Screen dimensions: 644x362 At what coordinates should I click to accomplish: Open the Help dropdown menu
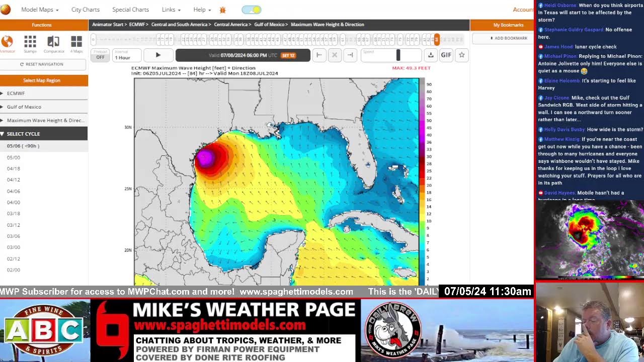pos(202,10)
